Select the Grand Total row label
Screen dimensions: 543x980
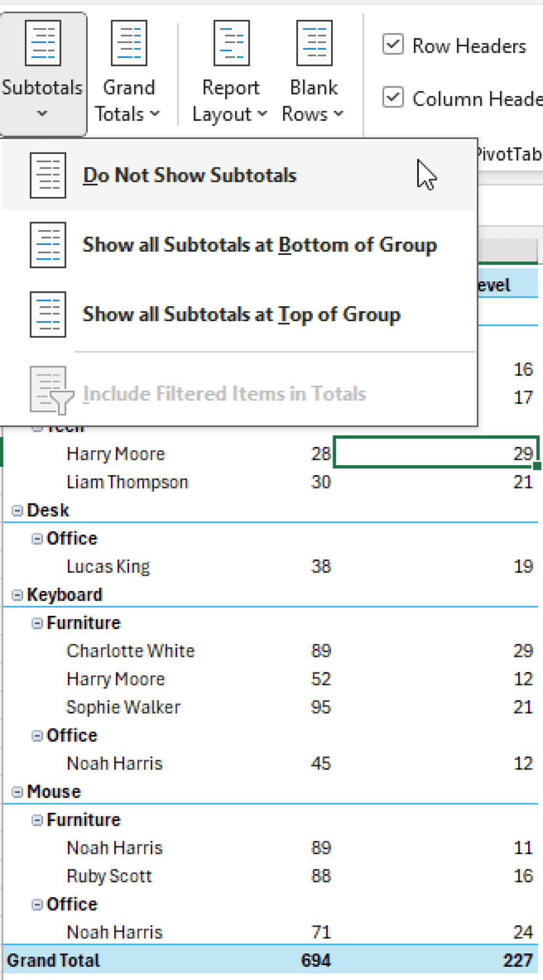(55, 960)
